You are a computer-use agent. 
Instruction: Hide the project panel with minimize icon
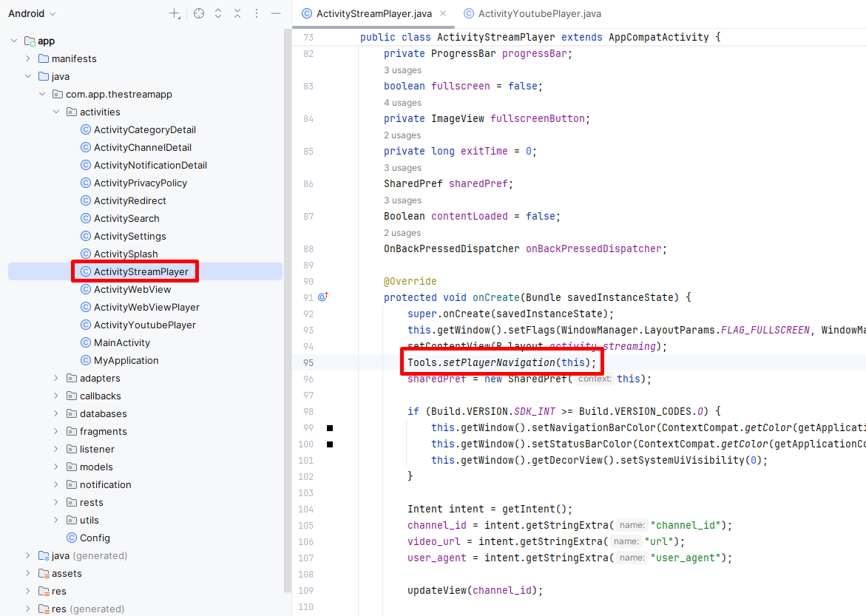[x=276, y=14]
